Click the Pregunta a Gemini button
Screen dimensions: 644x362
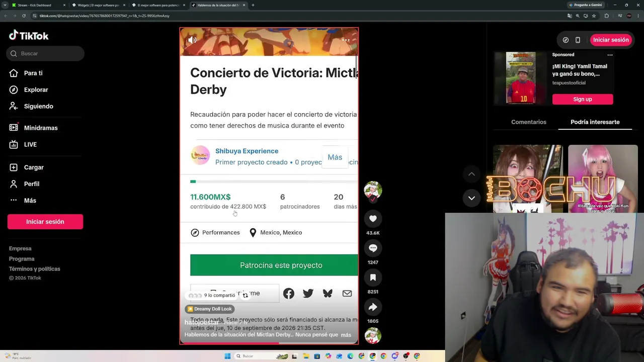[x=586, y=5]
